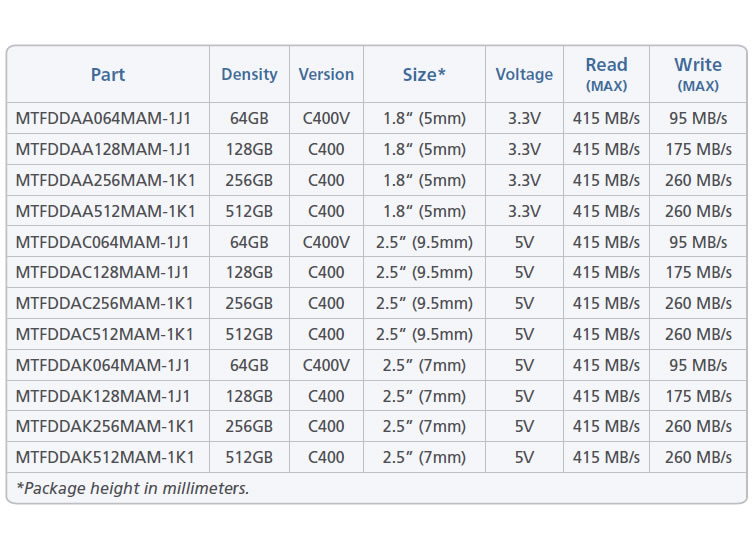This screenshot has width=753, height=550.
Task: Select part MTFDDAA064MAM-1J1
Action: pos(103,118)
